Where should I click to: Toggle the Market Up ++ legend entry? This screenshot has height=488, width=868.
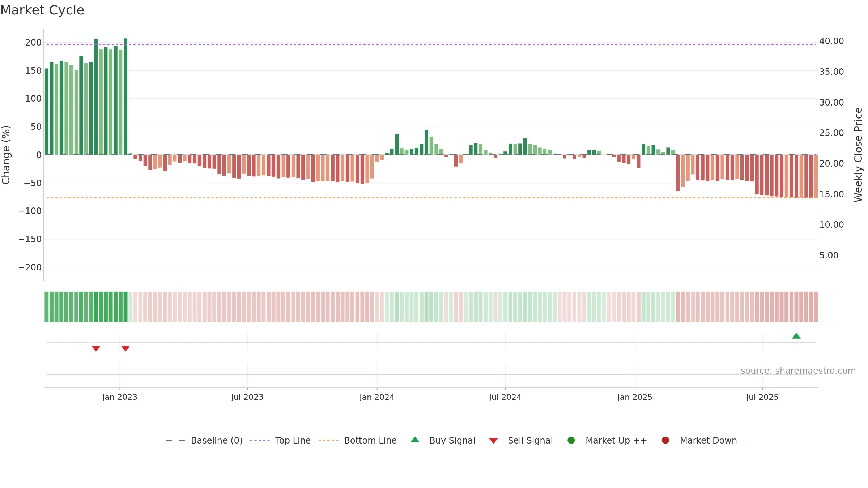[x=607, y=440]
